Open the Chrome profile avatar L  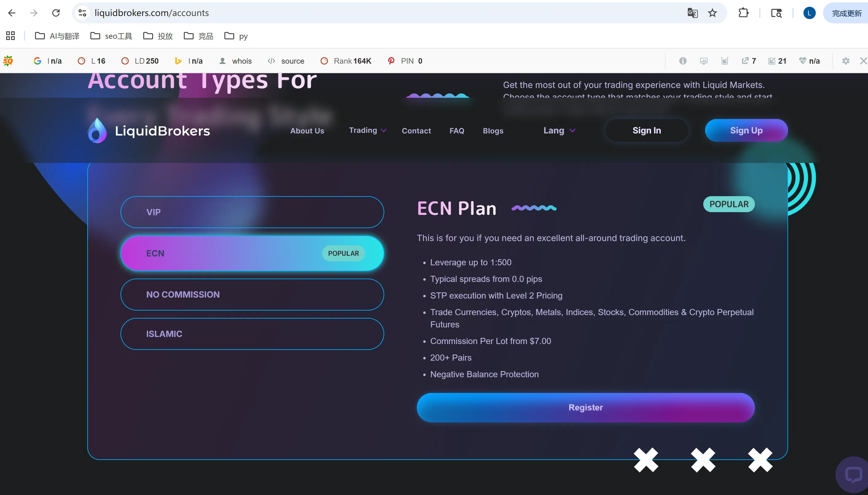pyautogui.click(x=809, y=13)
